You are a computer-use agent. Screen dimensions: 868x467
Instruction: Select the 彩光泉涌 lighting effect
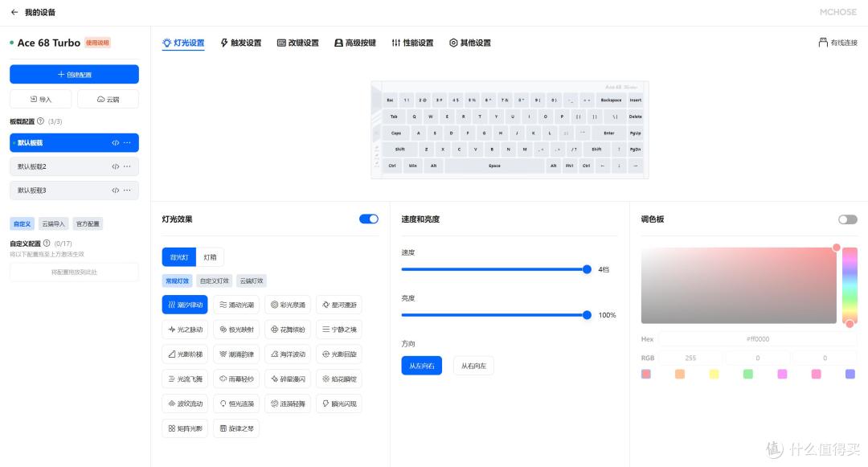pyautogui.click(x=288, y=305)
